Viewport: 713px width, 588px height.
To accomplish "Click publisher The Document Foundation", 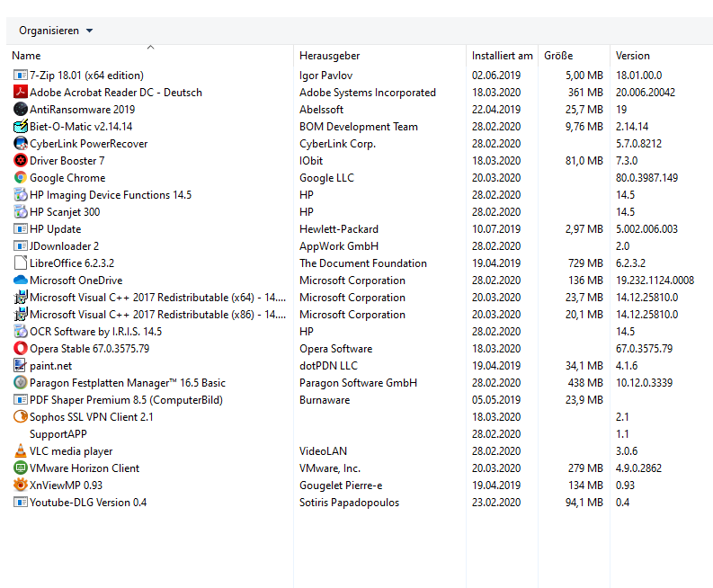I will tap(363, 263).
